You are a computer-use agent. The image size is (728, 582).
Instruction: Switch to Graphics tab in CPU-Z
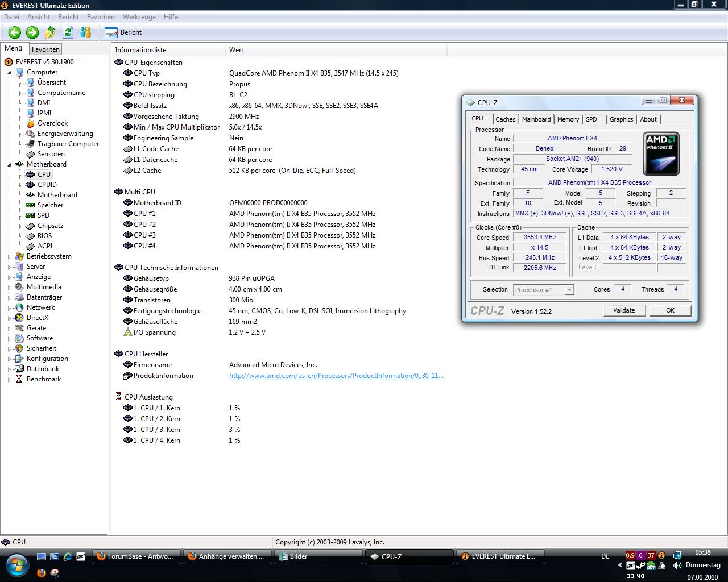[x=621, y=119]
